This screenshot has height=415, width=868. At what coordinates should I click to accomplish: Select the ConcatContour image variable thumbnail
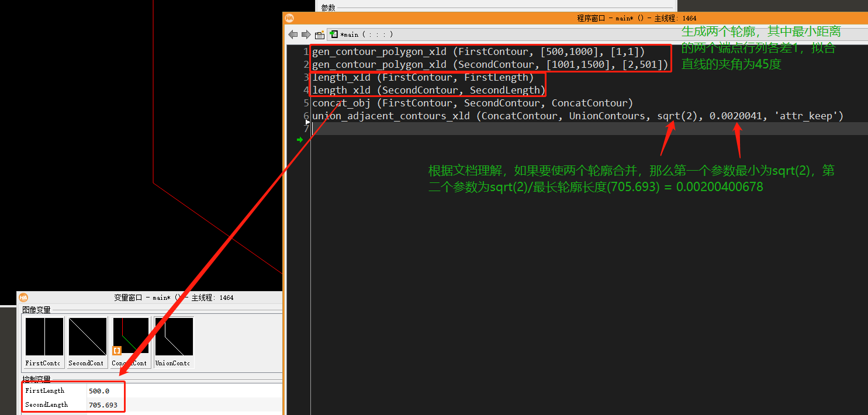130,343
